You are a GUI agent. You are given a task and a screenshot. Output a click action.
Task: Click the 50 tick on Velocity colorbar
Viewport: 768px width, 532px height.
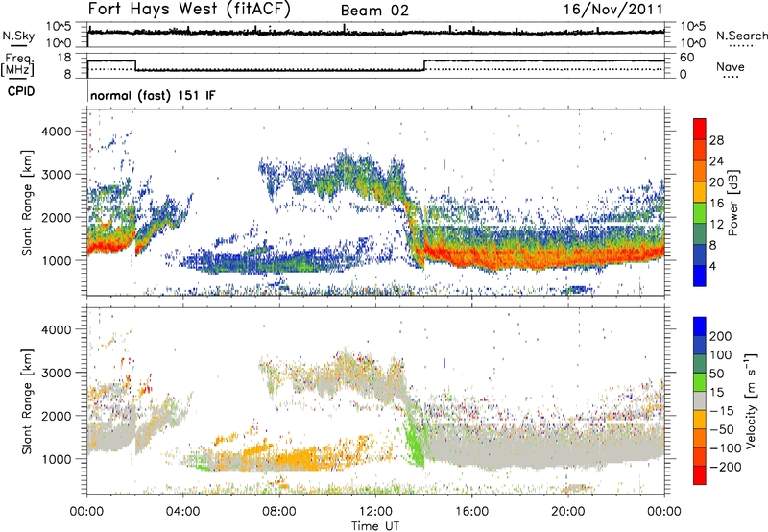point(716,374)
